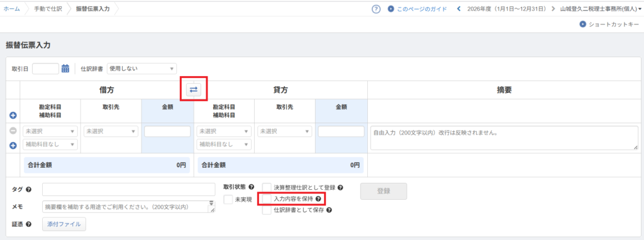The height and width of the screenshot is (240, 644).
Task: Go to ホーム breadcrumb
Action: click(11, 9)
